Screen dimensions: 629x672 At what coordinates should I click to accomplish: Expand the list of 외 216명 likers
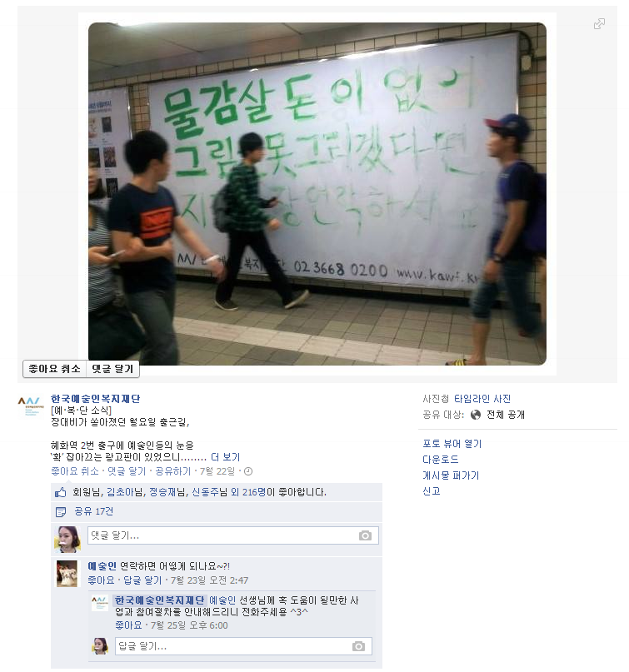[x=248, y=492]
